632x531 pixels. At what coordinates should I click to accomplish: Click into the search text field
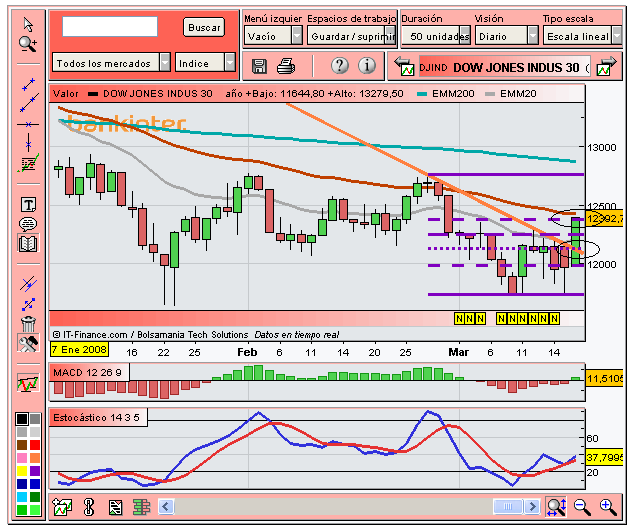(x=110, y=27)
